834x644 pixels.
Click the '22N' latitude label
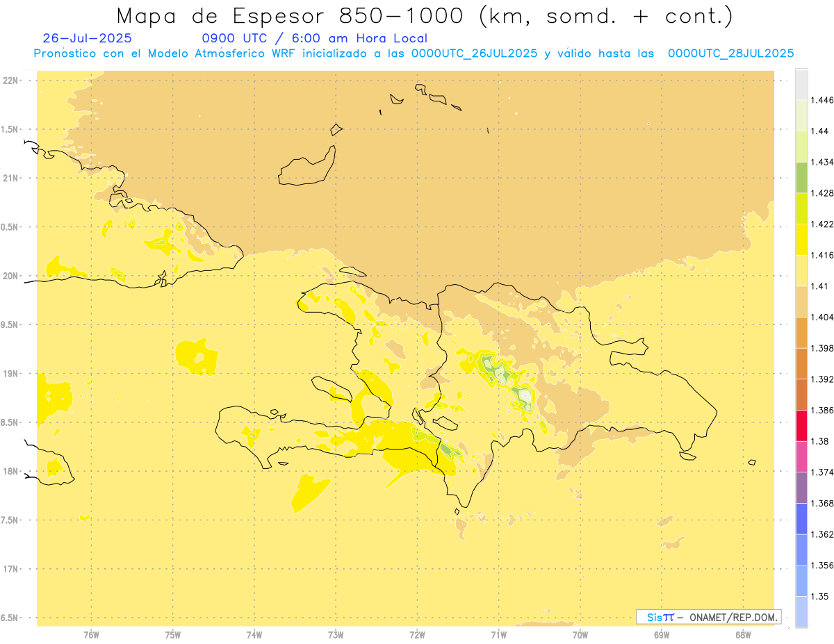pyautogui.click(x=10, y=80)
